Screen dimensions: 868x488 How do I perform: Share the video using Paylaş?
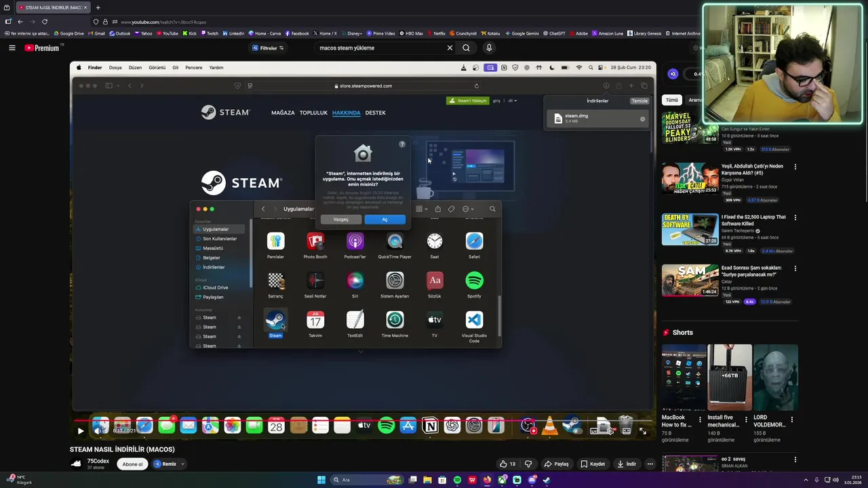[557, 464]
